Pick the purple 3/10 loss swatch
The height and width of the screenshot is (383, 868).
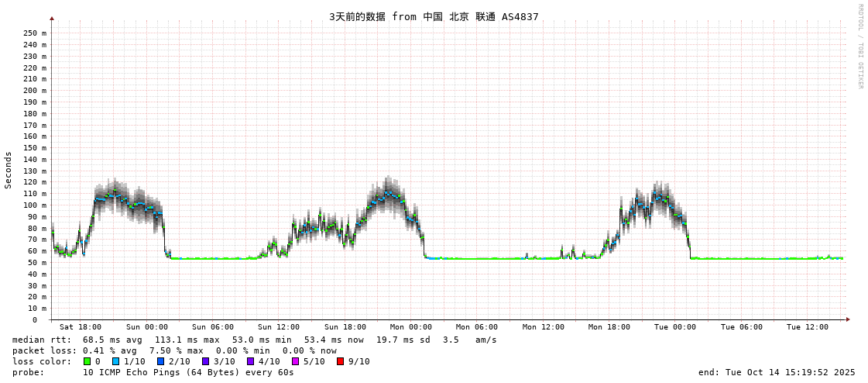pos(206,361)
